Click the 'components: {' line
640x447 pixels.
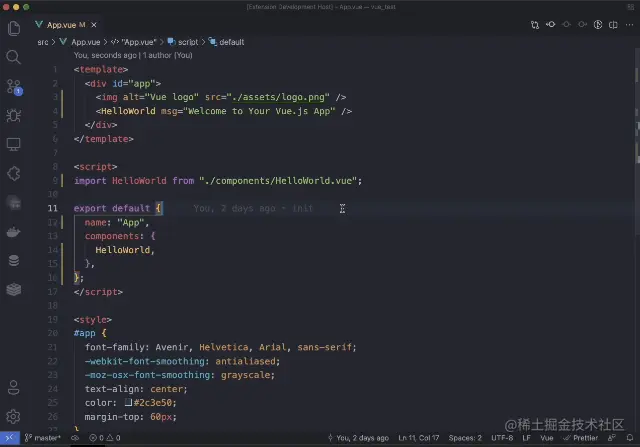click(120, 236)
